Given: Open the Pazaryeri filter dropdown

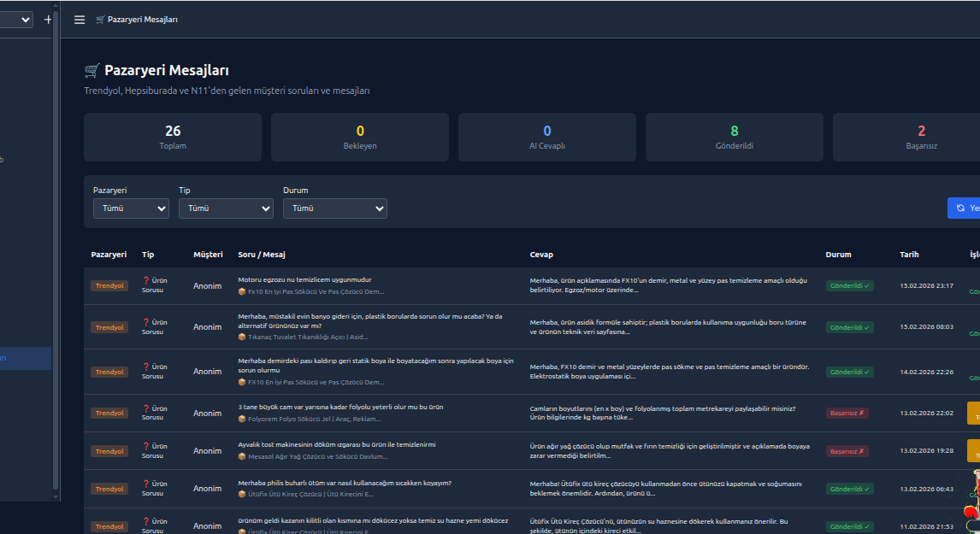Looking at the screenshot, I should pos(130,208).
